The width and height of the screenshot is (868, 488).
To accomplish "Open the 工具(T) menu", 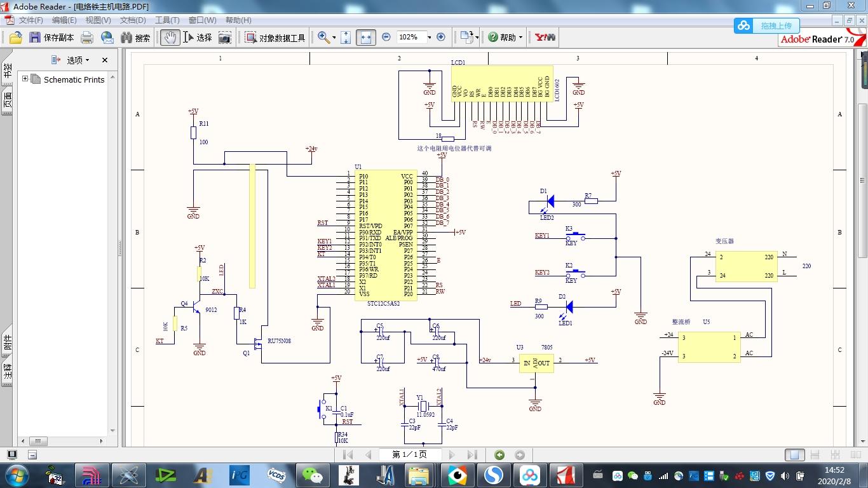I will (x=167, y=20).
